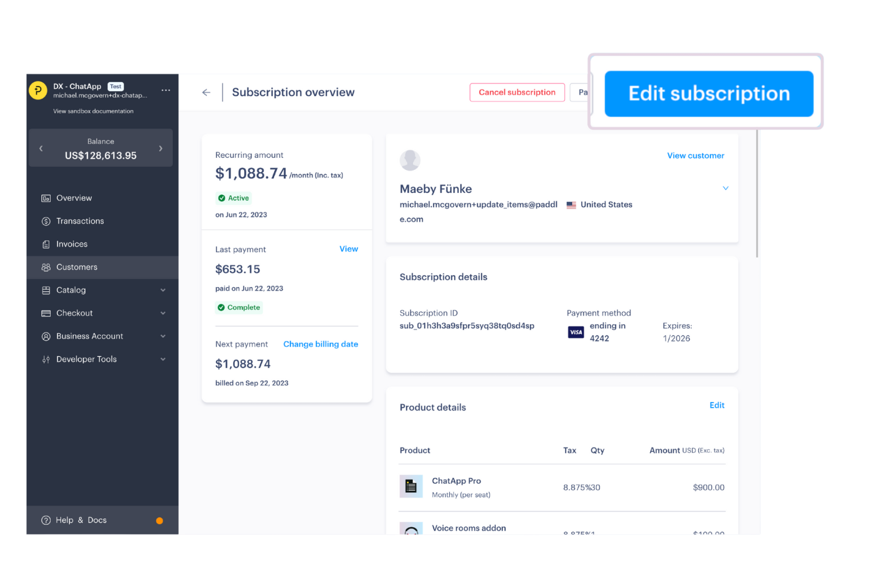Click the yellow Paddle logo icon
The height and width of the screenshot is (588, 882).
click(x=38, y=91)
